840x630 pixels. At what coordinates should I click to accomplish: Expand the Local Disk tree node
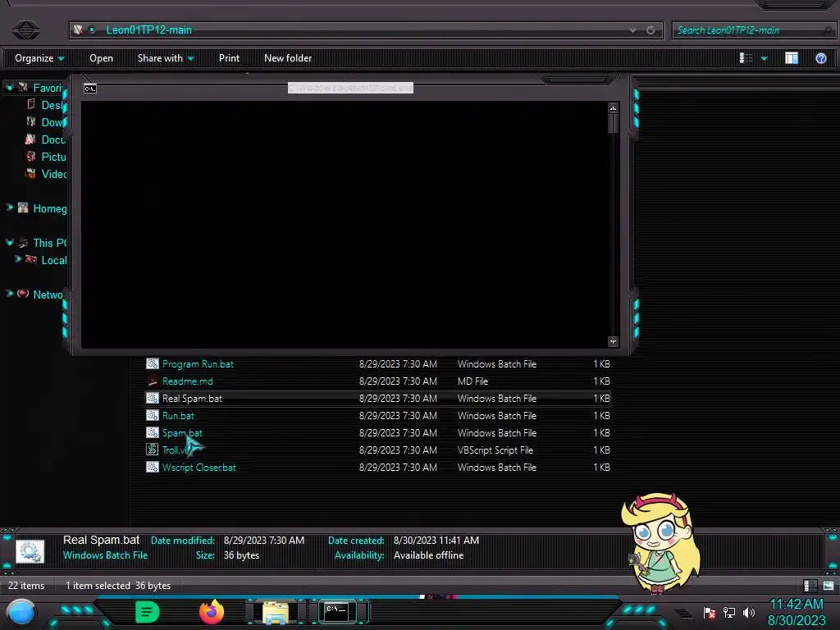tap(18, 259)
